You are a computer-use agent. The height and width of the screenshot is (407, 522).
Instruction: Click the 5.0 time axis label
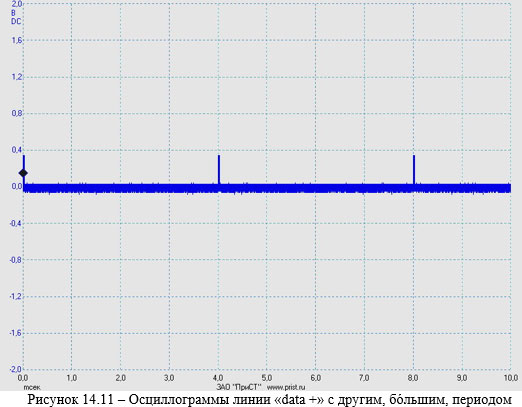pyautogui.click(x=267, y=378)
